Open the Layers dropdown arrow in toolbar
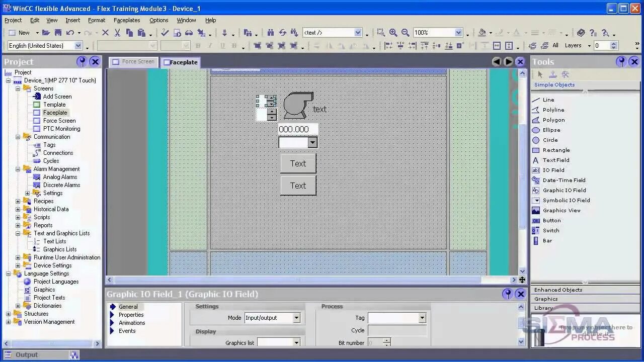The image size is (644, 362). pyautogui.click(x=589, y=46)
